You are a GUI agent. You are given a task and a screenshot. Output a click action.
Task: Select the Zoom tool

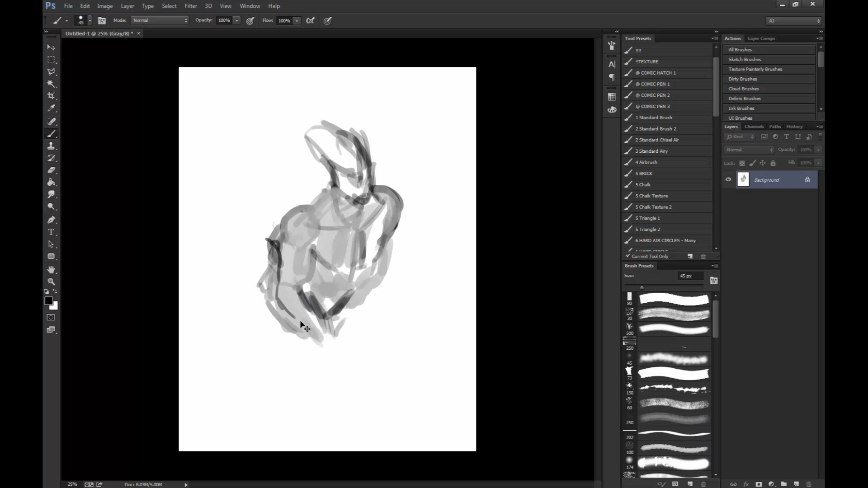pos(51,282)
